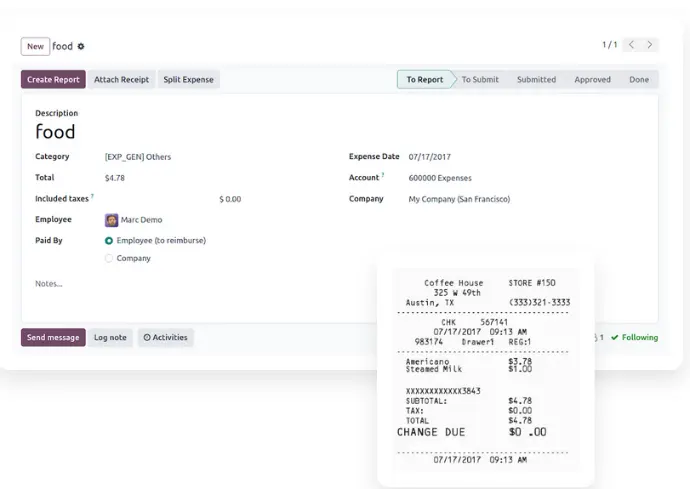Click the Send message button

point(53,338)
